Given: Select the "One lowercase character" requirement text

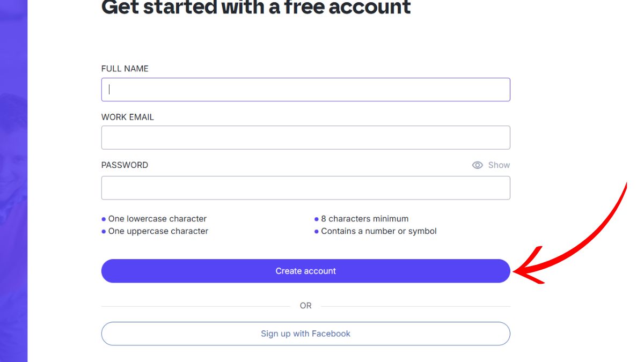Looking at the screenshot, I should [x=157, y=219].
